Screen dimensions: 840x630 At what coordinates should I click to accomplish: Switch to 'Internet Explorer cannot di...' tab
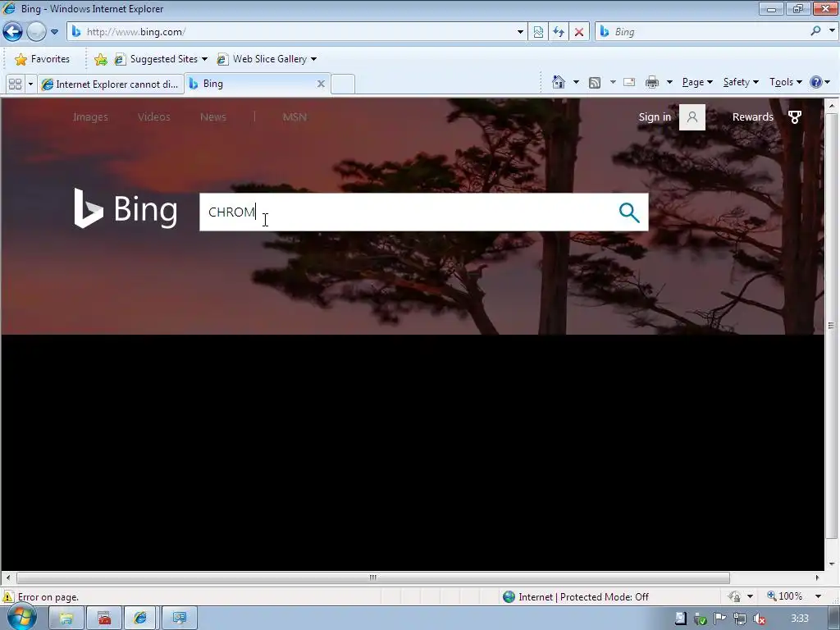click(111, 84)
